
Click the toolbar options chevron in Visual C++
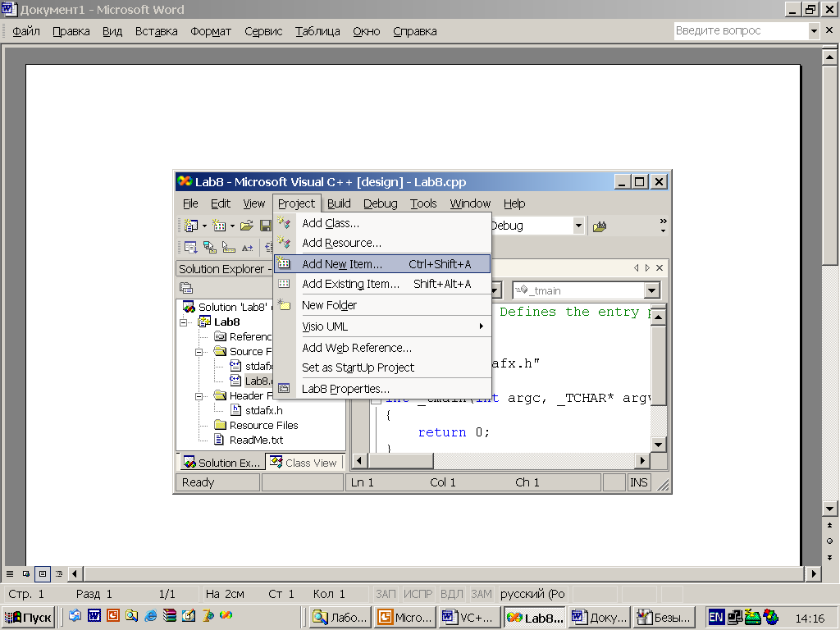click(x=663, y=226)
